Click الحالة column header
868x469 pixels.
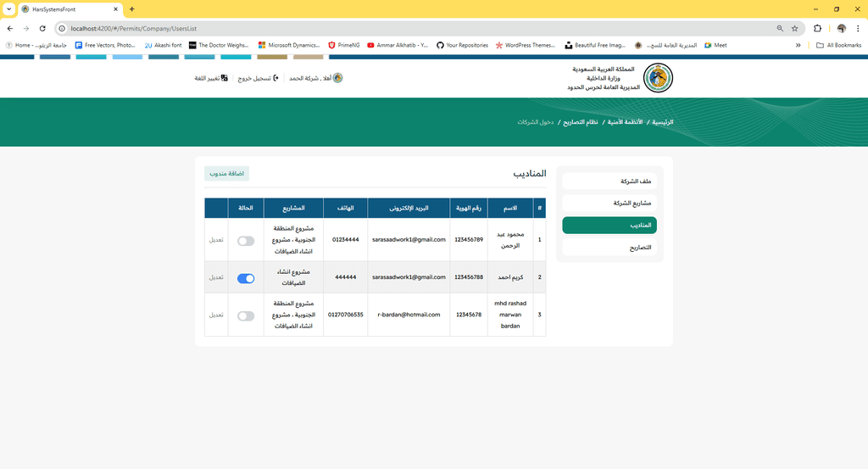click(x=246, y=208)
